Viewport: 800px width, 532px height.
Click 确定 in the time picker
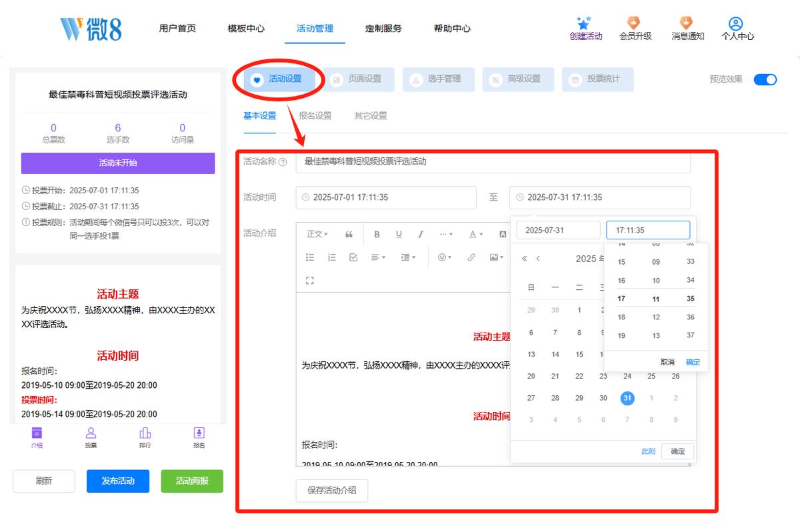coord(693,362)
